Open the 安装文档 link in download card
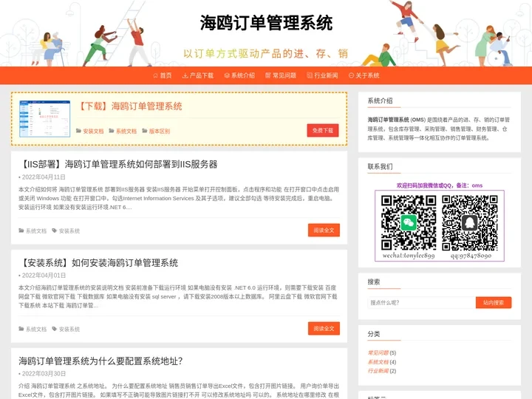This screenshot has width=532, height=399. click(x=93, y=132)
